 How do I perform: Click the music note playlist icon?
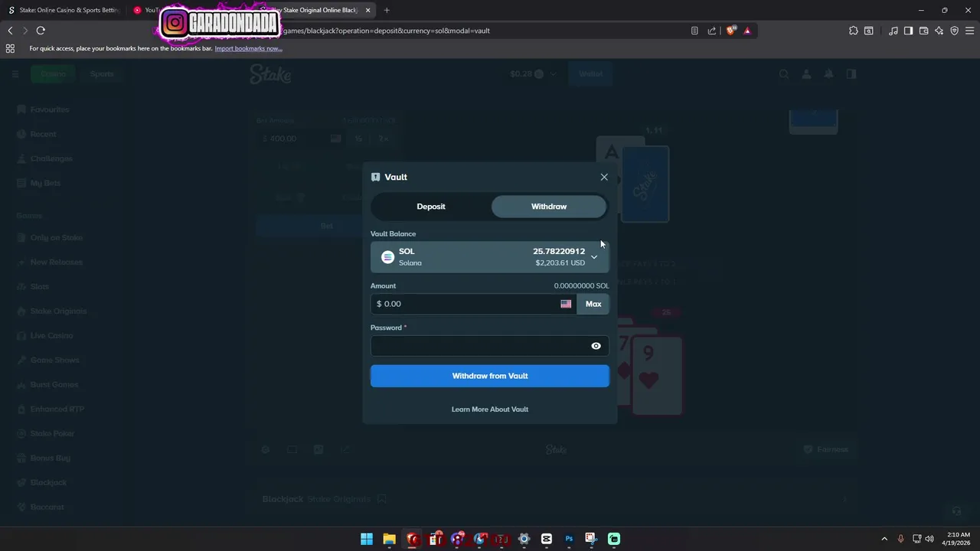(893, 31)
